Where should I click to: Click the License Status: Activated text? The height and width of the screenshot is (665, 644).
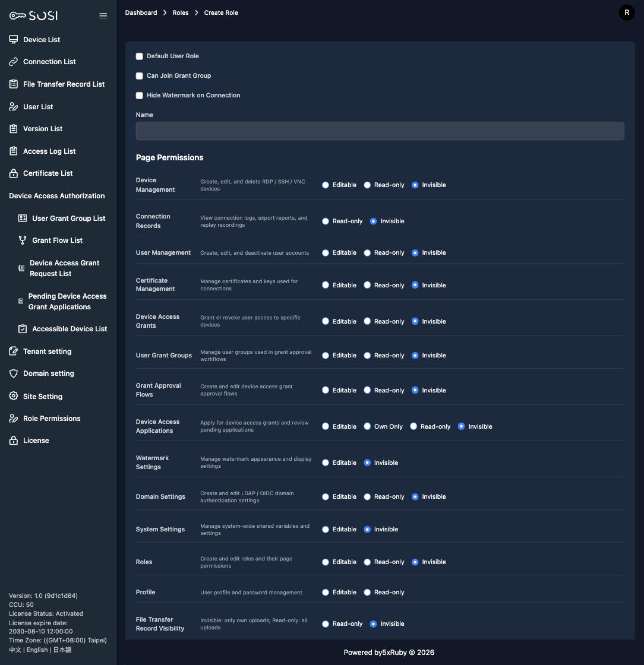(46, 613)
